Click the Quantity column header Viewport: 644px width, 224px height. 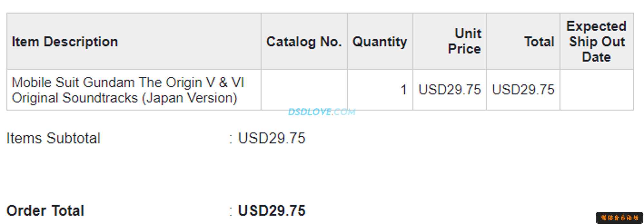(380, 41)
